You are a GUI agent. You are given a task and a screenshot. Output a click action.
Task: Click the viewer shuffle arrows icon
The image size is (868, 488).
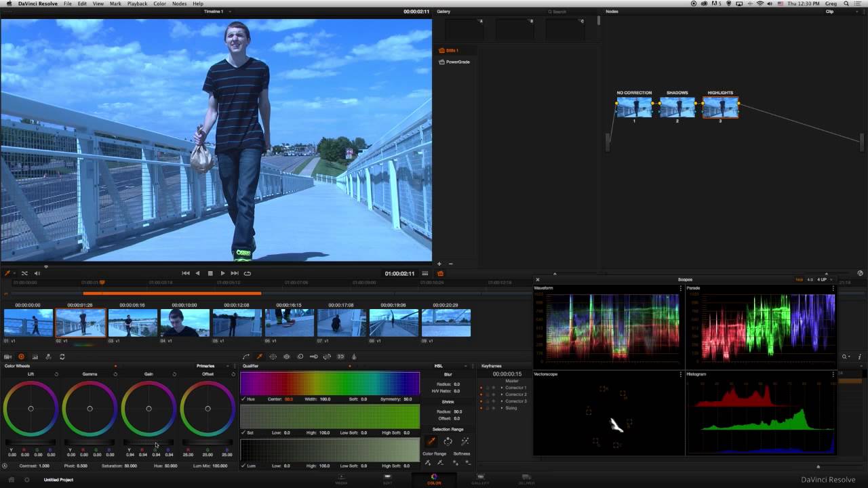point(24,273)
